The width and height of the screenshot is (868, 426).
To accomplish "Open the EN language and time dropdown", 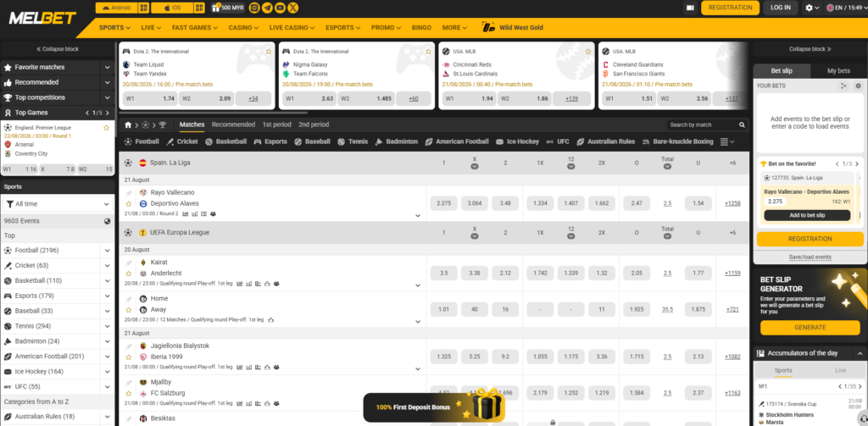I will point(847,8).
